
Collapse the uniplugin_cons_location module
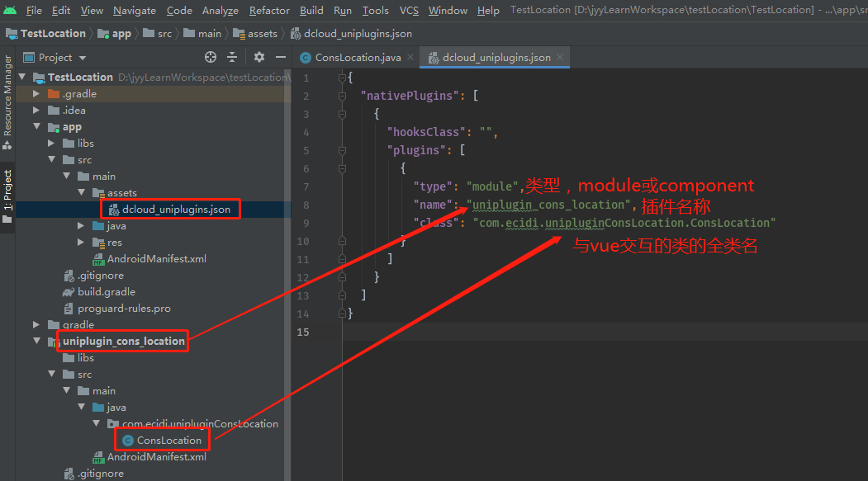coord(36,341)
